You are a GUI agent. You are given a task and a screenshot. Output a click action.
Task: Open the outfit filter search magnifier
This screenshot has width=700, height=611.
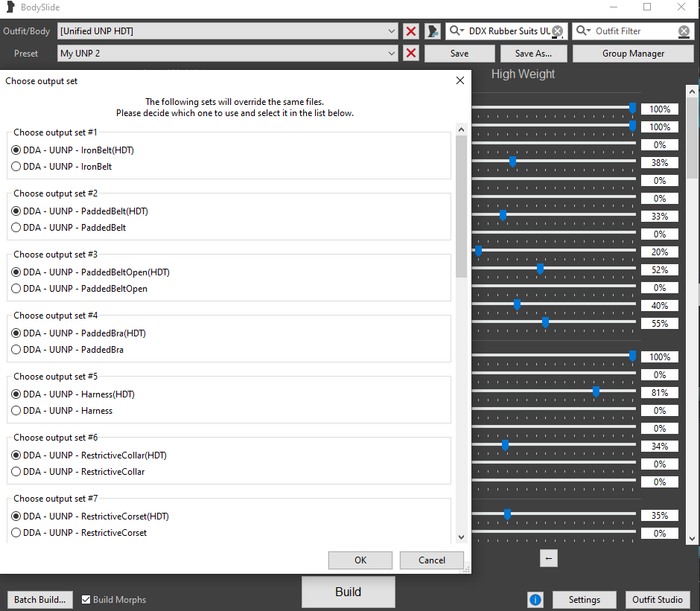pyautogui.click(x=583, y=31)
